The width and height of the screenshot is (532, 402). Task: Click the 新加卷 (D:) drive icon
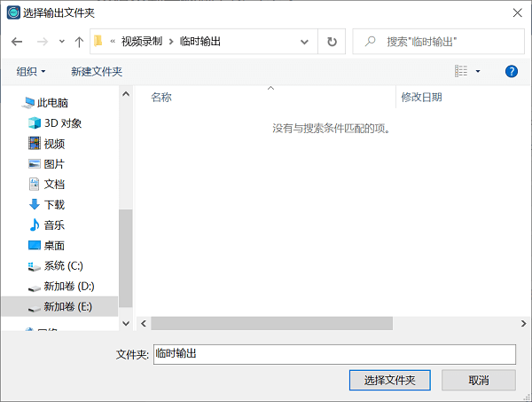click(x=35, y=288)
